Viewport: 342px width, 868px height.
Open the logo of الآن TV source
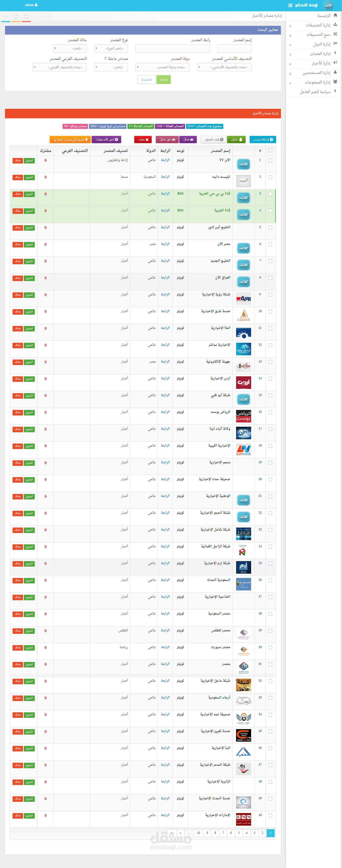243,164
